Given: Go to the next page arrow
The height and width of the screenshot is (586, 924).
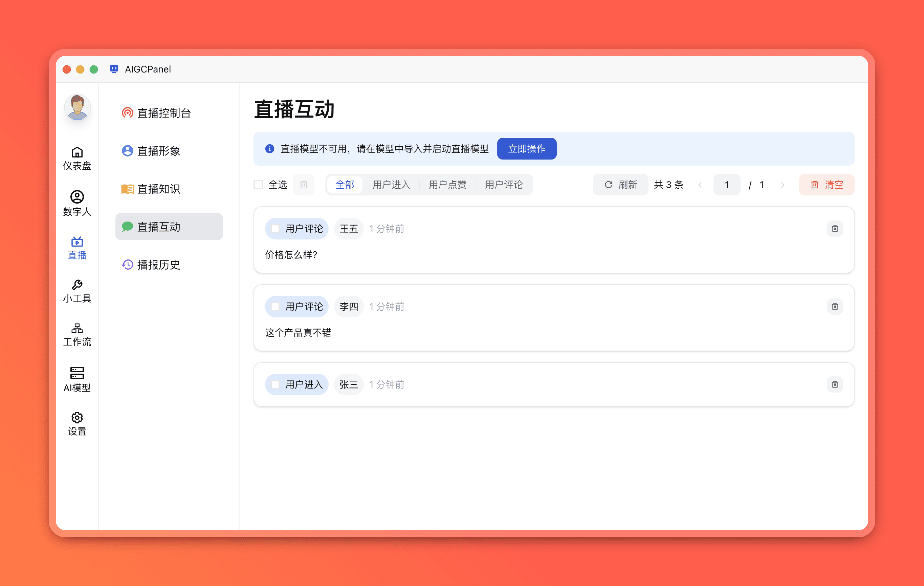Looking at the screenshot, I should point(783,185).
